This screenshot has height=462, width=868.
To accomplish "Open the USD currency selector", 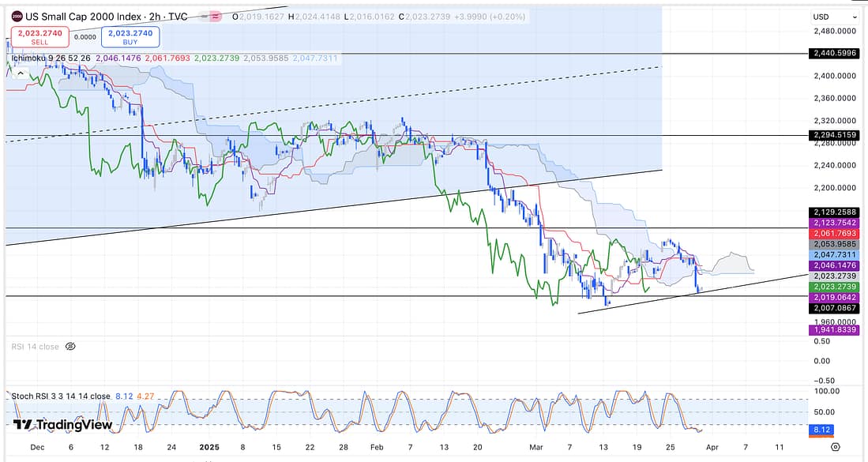I will (x=821, y=17).
